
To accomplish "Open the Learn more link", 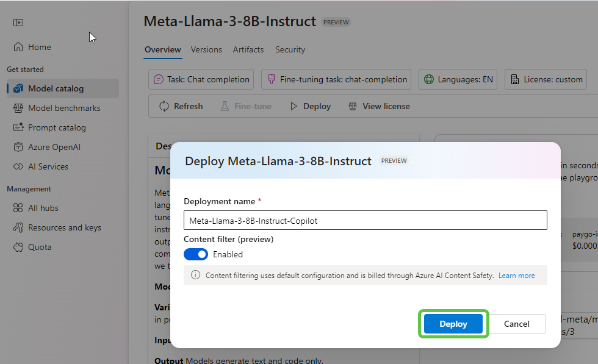I will tap(516, 276).
